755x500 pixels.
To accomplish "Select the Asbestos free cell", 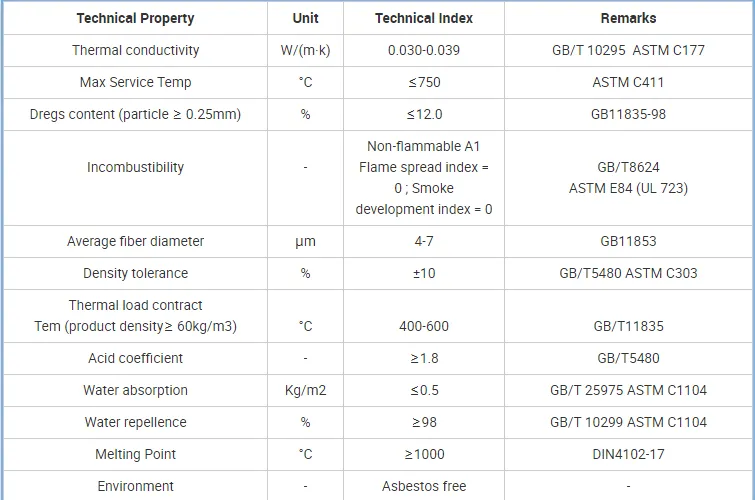I will pyautogui.click(x=424, y=486).
